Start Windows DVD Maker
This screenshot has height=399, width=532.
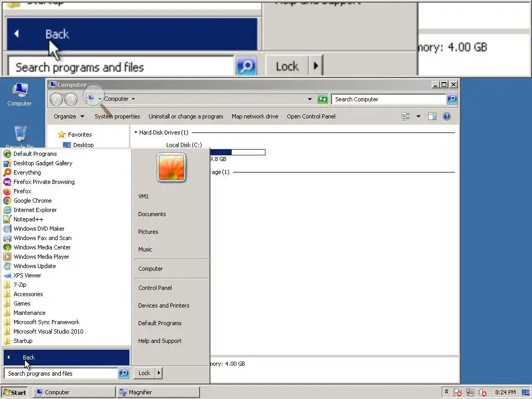[x=66, y=229]
